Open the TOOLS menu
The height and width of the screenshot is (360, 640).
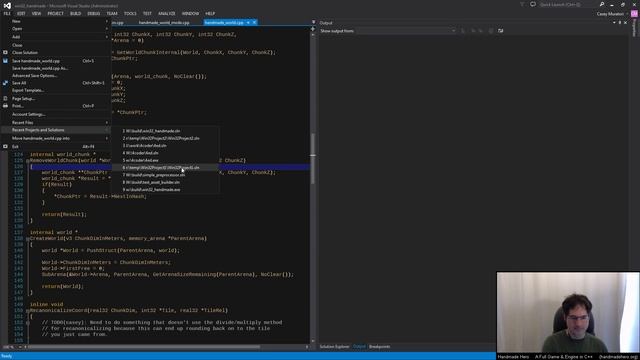click(130, 13)
